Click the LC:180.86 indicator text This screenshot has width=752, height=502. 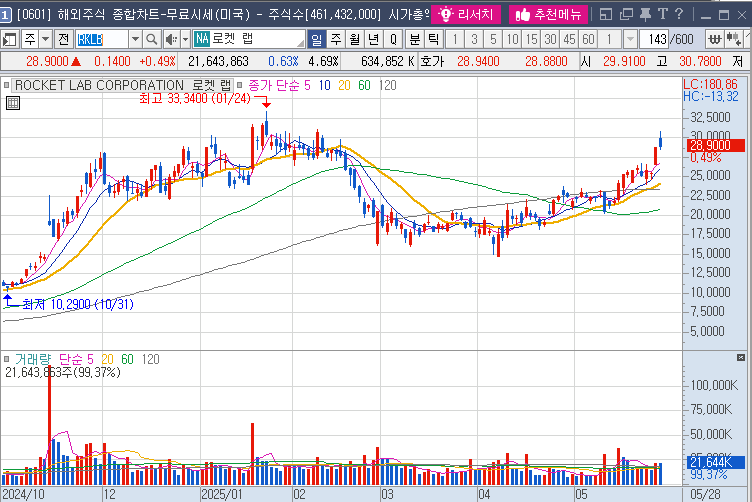[711, 84]
